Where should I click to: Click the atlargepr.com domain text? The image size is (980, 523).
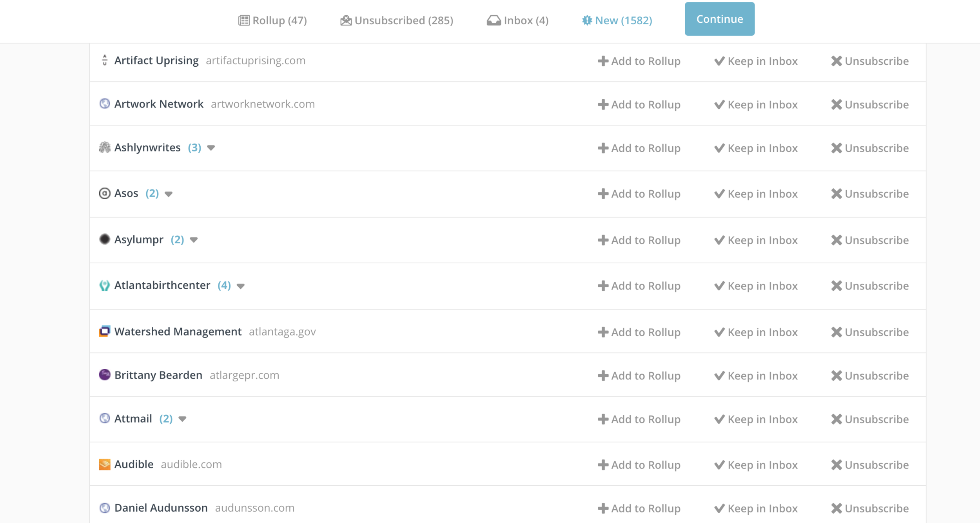click(x=244, y=375)
